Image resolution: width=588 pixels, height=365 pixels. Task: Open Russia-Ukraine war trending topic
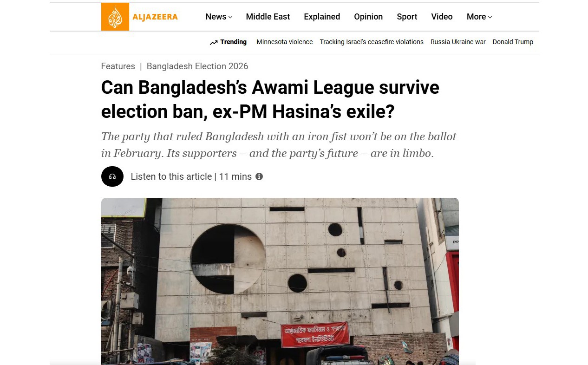458,42
